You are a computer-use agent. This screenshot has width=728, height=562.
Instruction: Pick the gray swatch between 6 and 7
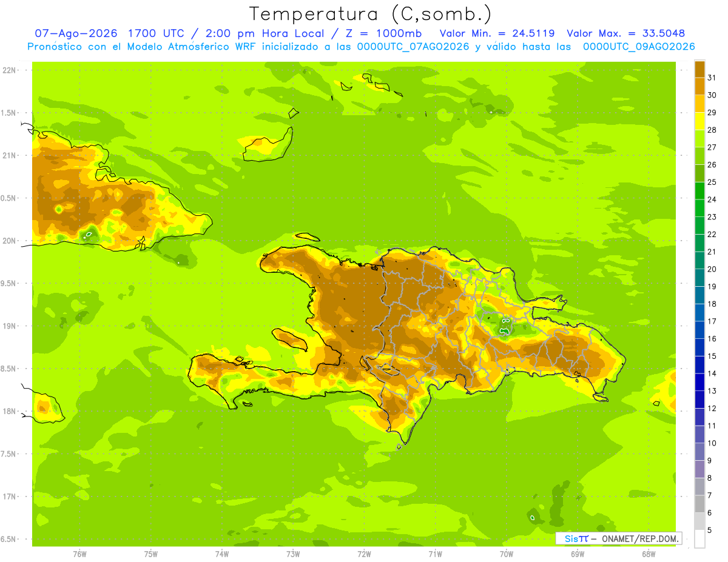pyautogui.click(x=699, y=504)
